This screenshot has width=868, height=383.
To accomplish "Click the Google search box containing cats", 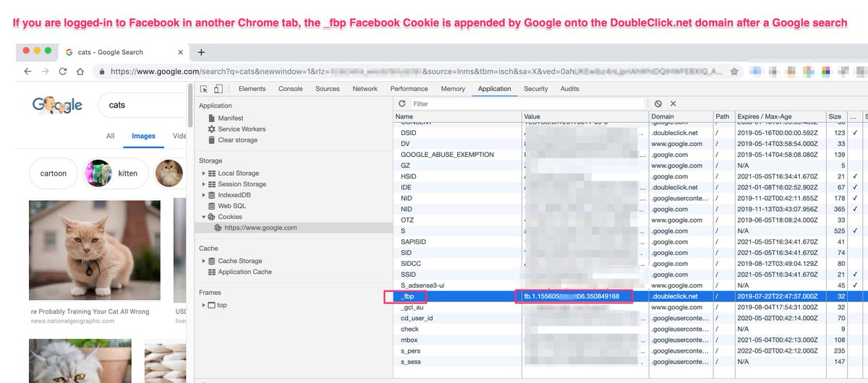I will coord(142,105).
